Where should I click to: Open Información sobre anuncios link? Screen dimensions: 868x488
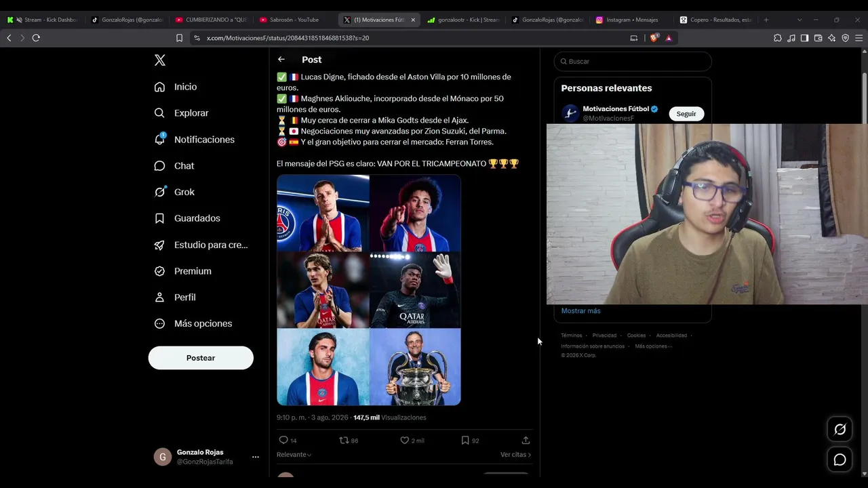tap(593, 346)
